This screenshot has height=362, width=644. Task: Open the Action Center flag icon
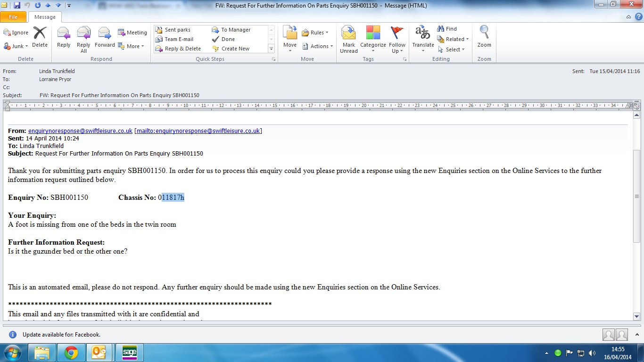click(x=570, y=353)
